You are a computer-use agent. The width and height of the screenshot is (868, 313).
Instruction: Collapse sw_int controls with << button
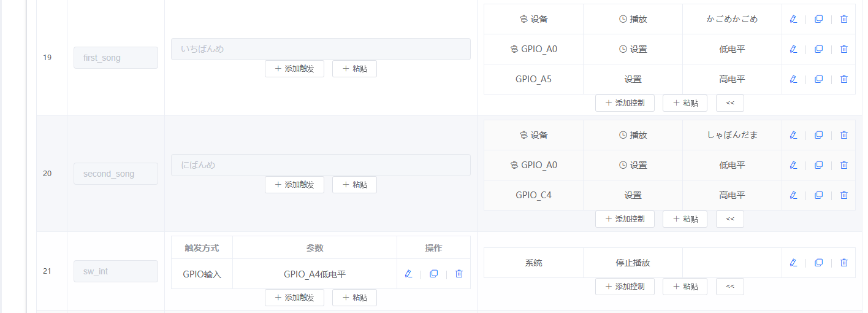click(730, 287)
